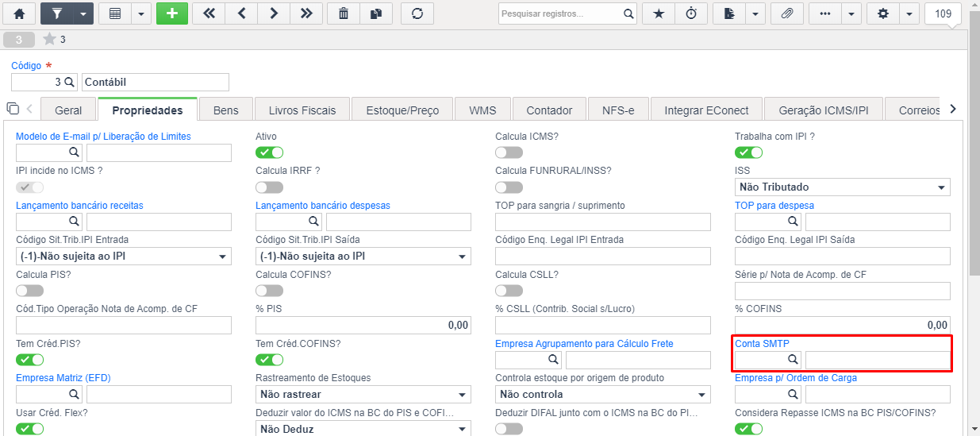
Task: Open the Contador tab
Action: tap(549, 110)
